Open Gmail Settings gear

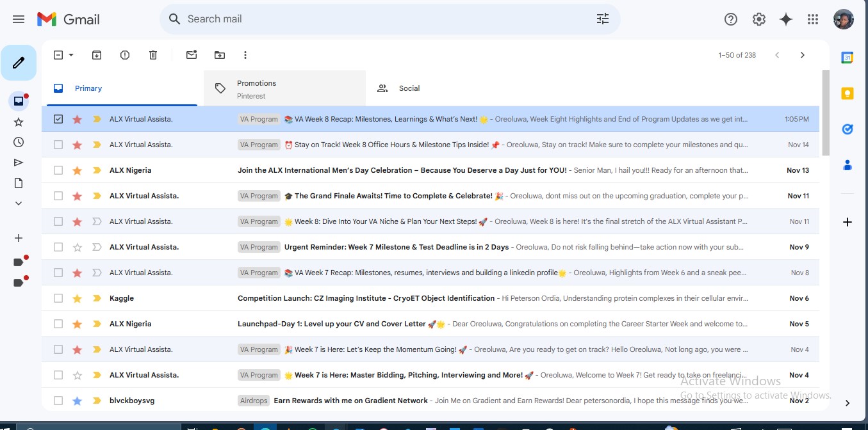click(759, 19)
